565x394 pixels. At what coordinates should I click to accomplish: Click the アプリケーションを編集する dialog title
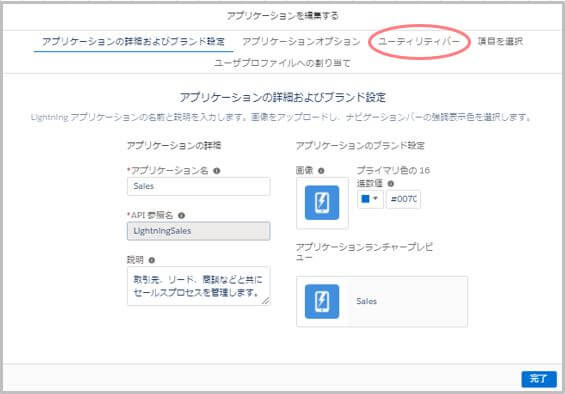click(282, 16)
